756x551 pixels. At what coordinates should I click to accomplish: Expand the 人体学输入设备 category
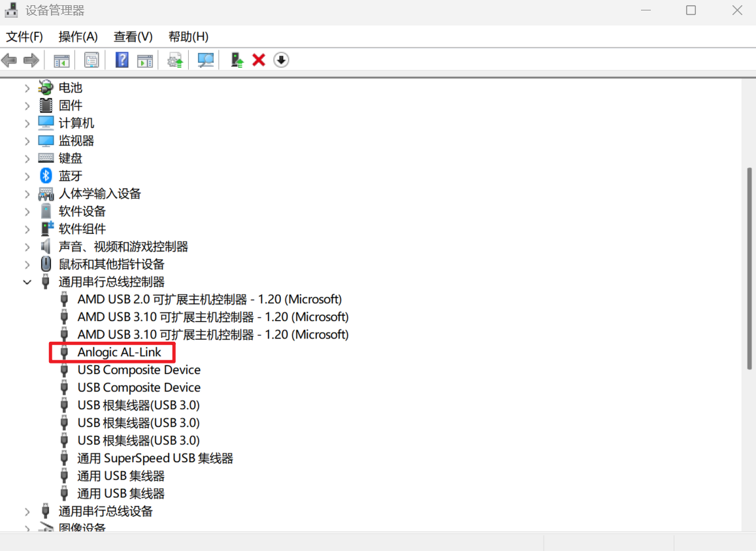27,194
